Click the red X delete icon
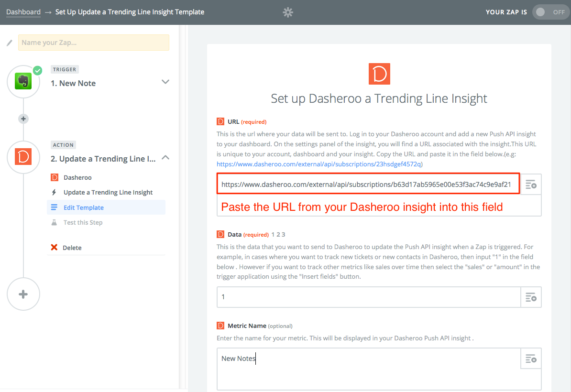Screen dimensions: 571x392 (54, 248)
